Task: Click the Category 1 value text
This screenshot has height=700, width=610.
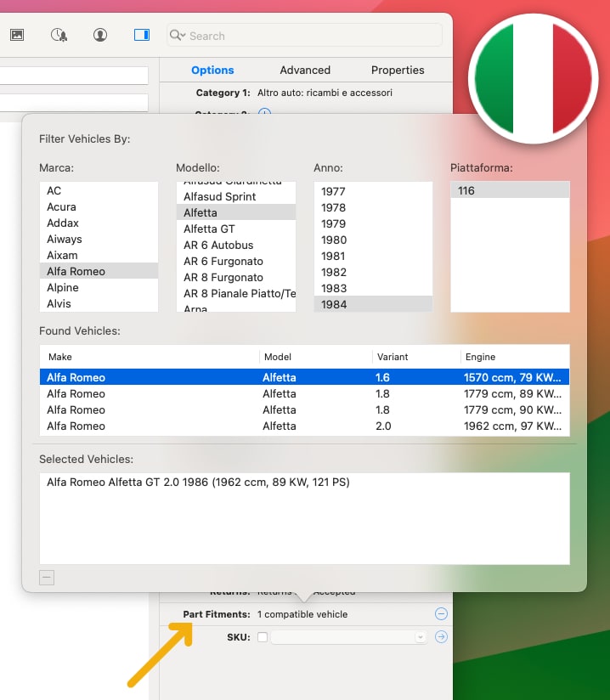Action: click(x=325, y=93)
